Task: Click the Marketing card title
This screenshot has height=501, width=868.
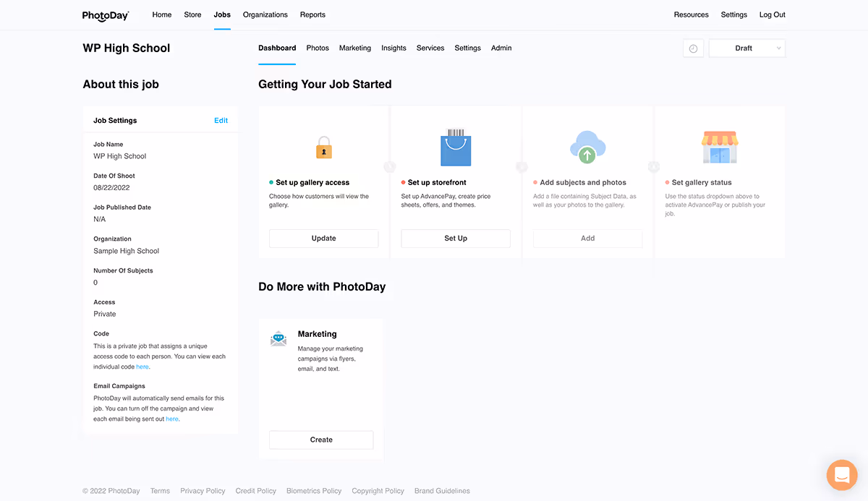Action: pyautogui.click(x=318, y=334)
